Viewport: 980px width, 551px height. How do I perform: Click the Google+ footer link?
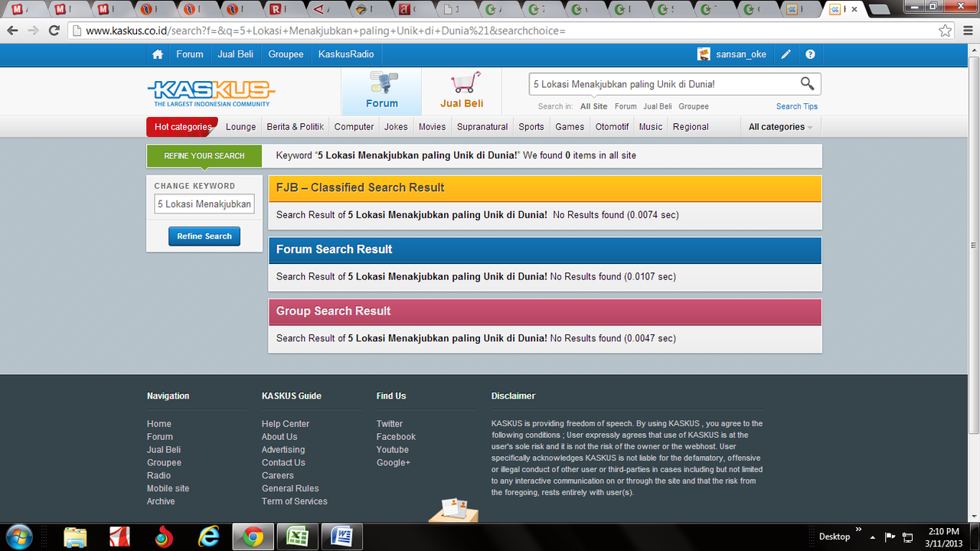tap(394, 462)
